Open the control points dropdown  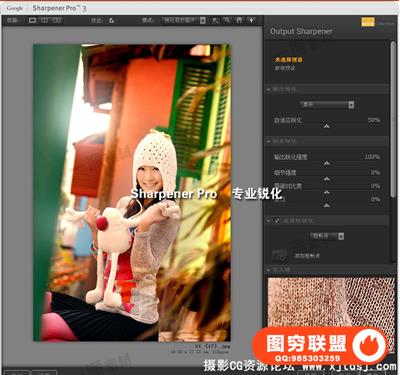pyautogui.click(x=328, y=236)
